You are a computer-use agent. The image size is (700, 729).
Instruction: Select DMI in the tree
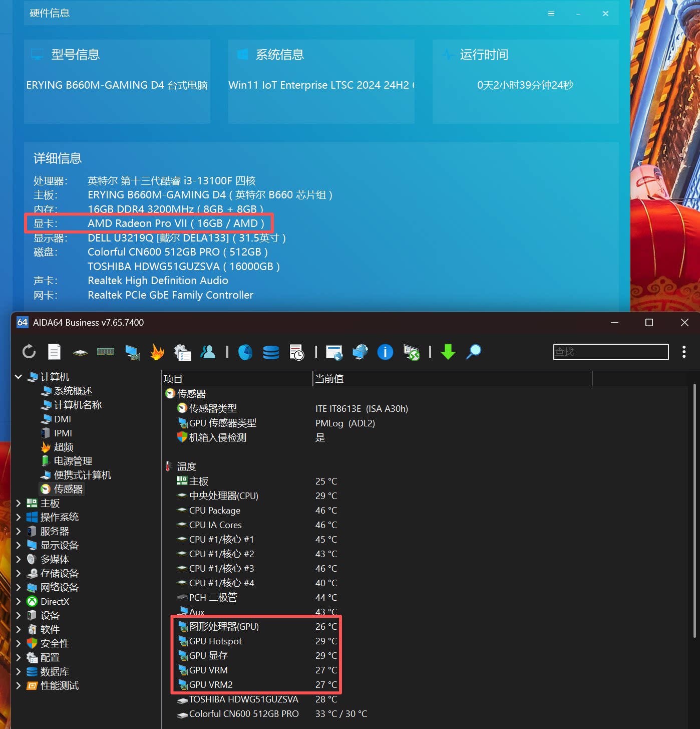[x=63, y=419]
